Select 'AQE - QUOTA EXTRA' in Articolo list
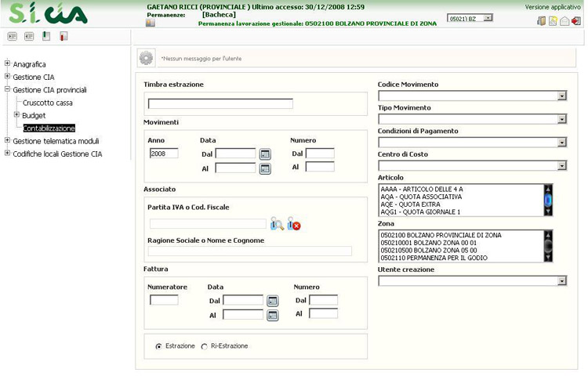 click(461, 204)
